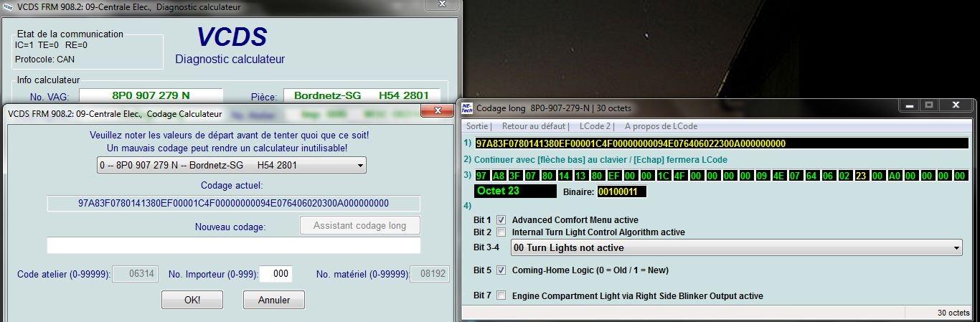This screenshot has height=322, width=980.
Task: Open A propos de LCode menu
Action: (x=661, y=126)
